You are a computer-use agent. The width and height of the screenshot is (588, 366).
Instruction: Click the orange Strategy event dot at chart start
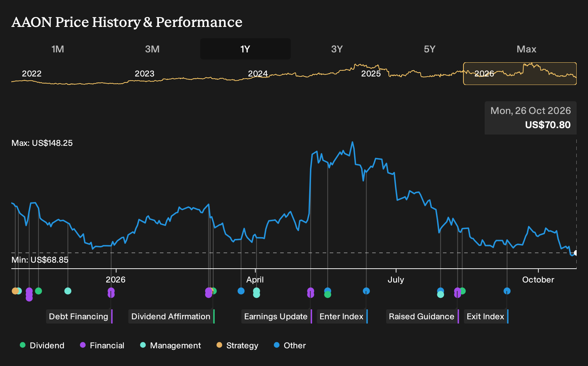[x=15, y=291]
